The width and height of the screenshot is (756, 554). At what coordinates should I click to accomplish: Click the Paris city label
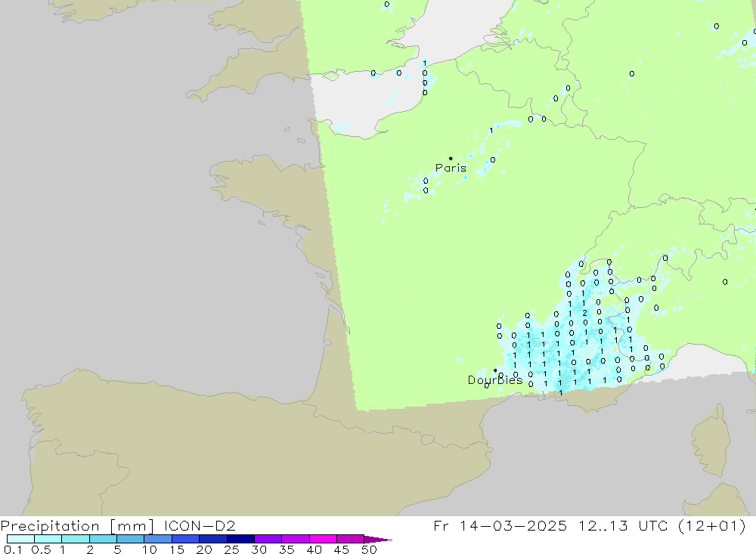(451, 168)
